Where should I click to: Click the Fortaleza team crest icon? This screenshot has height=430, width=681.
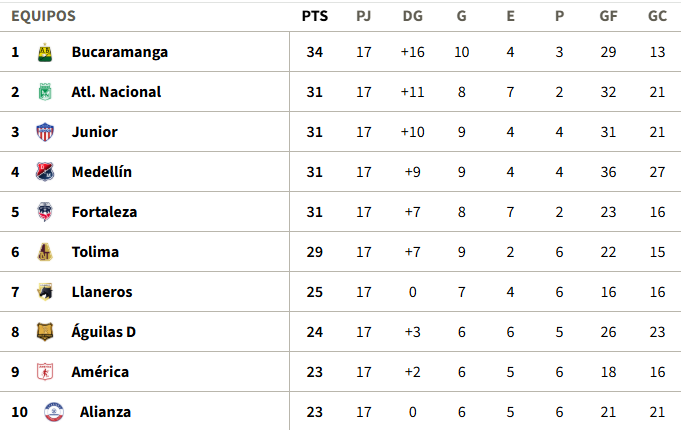[44, 212]
